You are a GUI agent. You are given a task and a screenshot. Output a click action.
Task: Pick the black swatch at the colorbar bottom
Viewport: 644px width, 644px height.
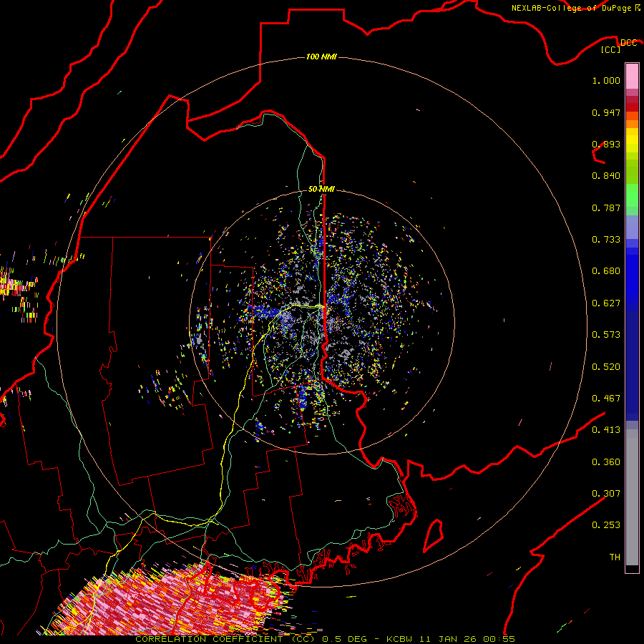coord(632,568)
